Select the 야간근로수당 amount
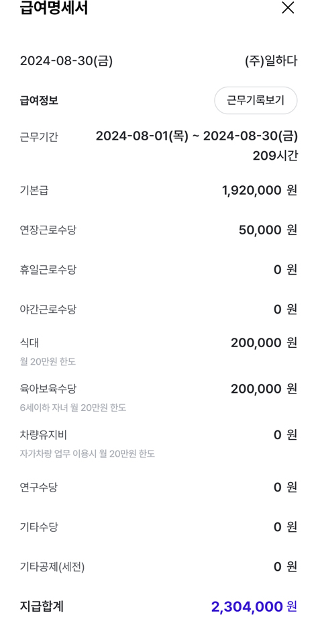 coord(285,310)
